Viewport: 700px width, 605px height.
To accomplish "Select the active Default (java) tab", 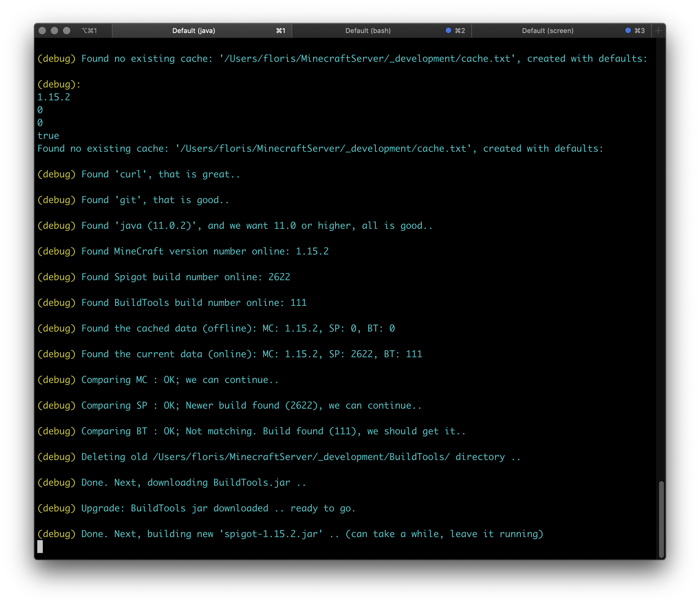I will click(193, 30).
